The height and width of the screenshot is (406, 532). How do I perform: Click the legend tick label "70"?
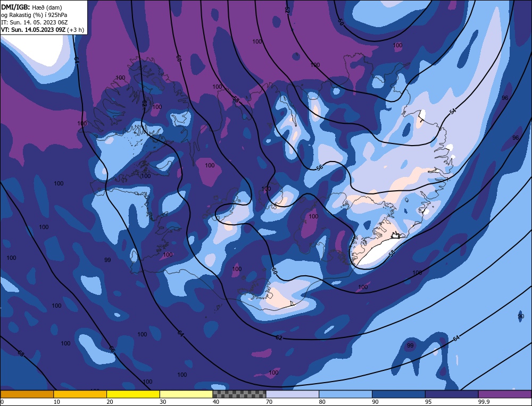click(269, 402)
